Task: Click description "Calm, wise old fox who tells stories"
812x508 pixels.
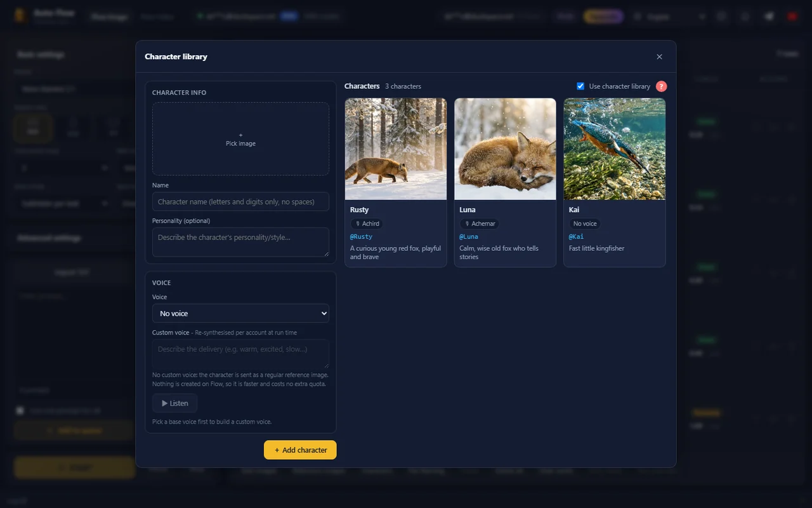Action: click(x=499, y=253)
